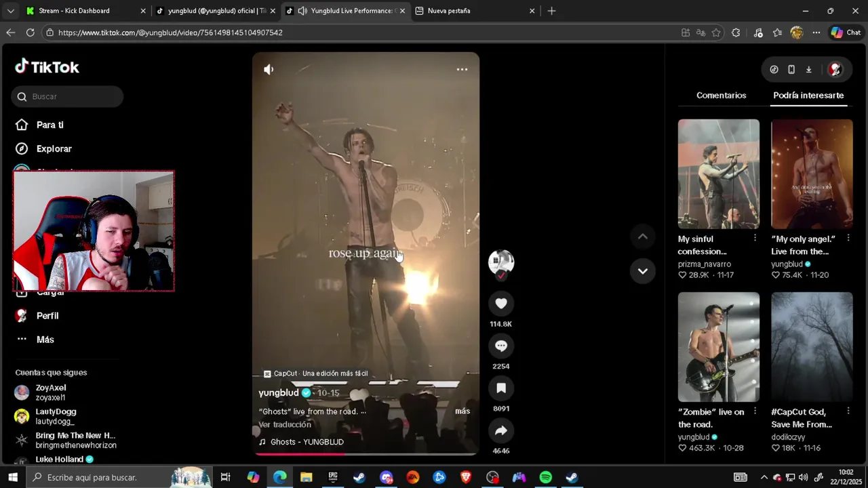Screen dimensions: 868x488
Task: Add the page to favorites with the star
Action: point(716,33)
